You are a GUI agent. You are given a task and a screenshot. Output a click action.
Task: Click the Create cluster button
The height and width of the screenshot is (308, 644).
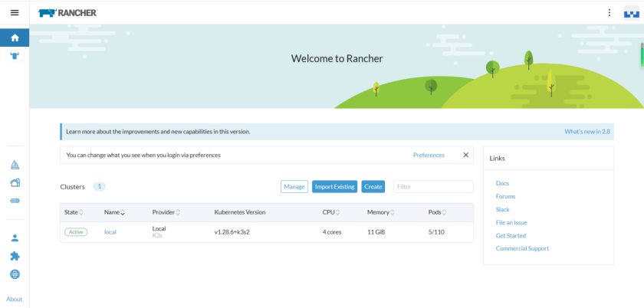click(373, 186)
